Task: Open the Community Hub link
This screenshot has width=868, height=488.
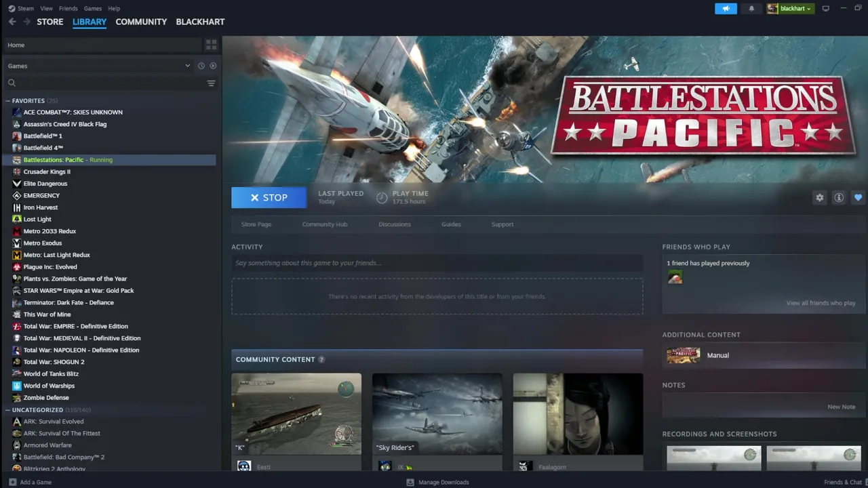Action: 325,224
